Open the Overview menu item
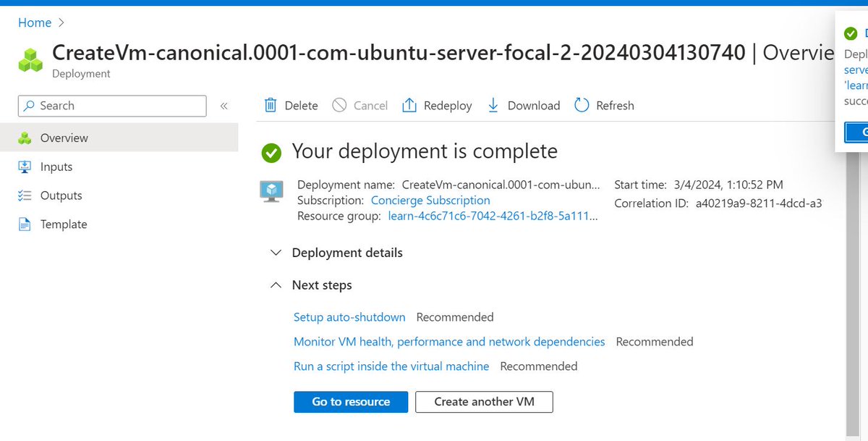Image resolution: width=868 pixels, height=441 pixels. (119, 138)
